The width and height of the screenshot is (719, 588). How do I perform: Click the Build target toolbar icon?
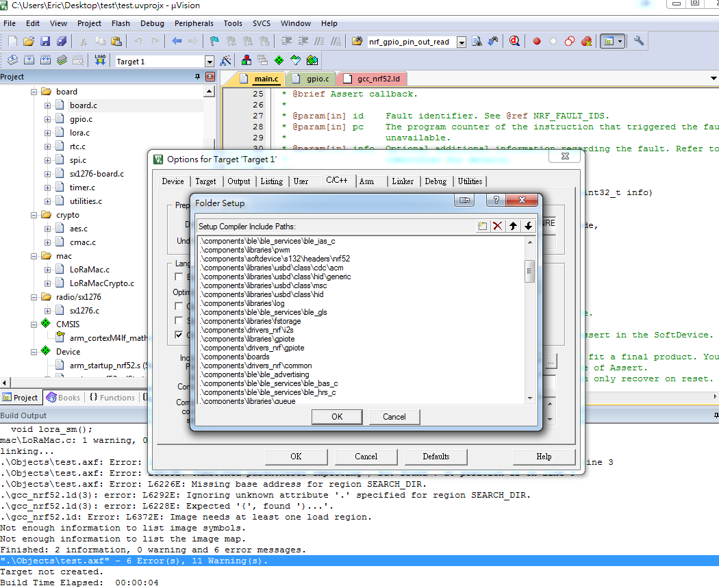pos(28,60)
